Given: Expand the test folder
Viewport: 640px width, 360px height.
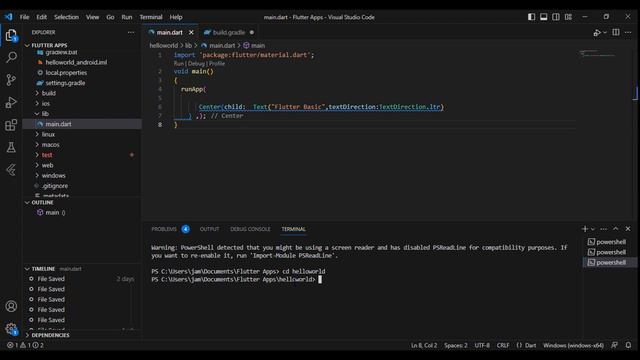Looking at the screenshot, I should (47, 155).
